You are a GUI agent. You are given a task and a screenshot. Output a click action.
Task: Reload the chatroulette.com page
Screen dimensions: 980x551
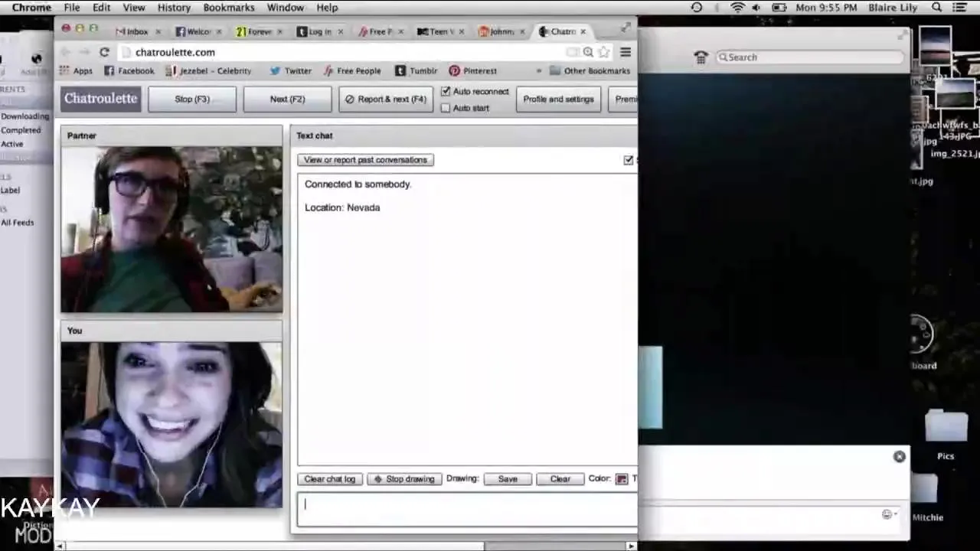pyautogui.click(x=104, y=52)
